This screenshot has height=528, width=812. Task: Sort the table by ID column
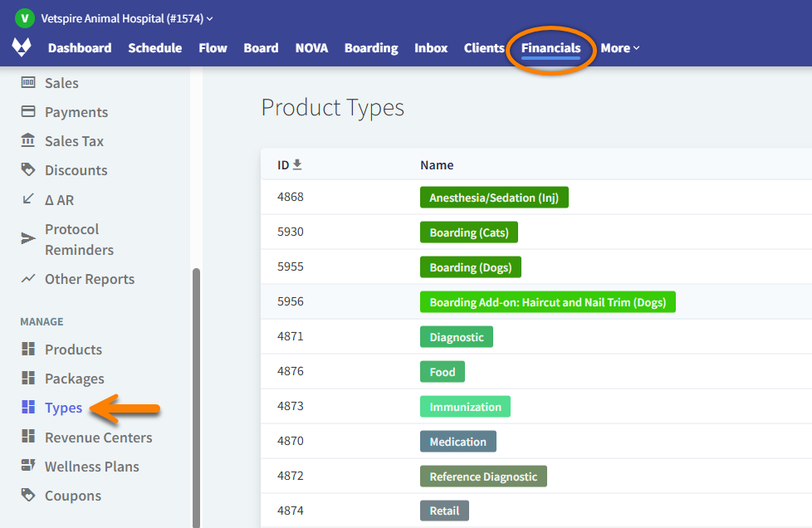click(x=289, y=164)
